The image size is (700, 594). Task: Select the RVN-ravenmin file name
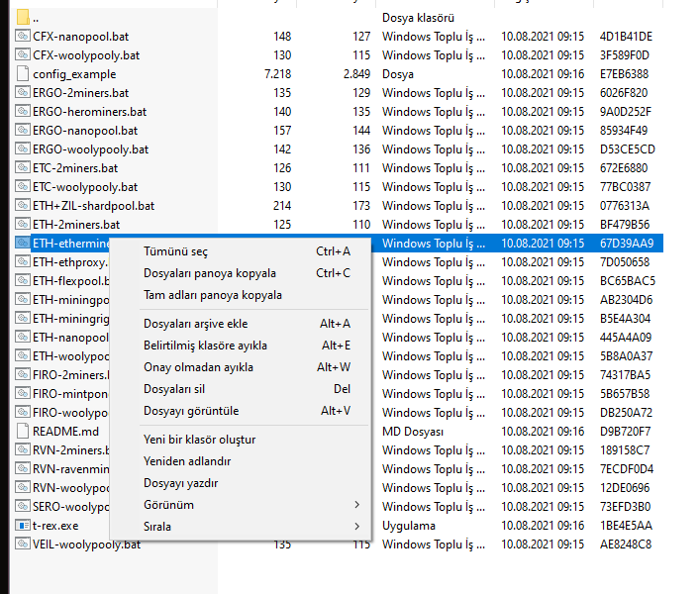click(70, 469)
